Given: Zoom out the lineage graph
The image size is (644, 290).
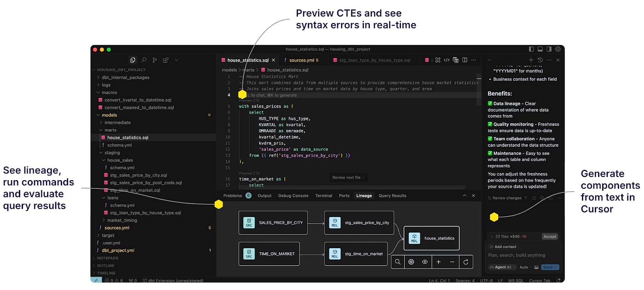Looking at the screenshot, I should (x=452, y=262).
